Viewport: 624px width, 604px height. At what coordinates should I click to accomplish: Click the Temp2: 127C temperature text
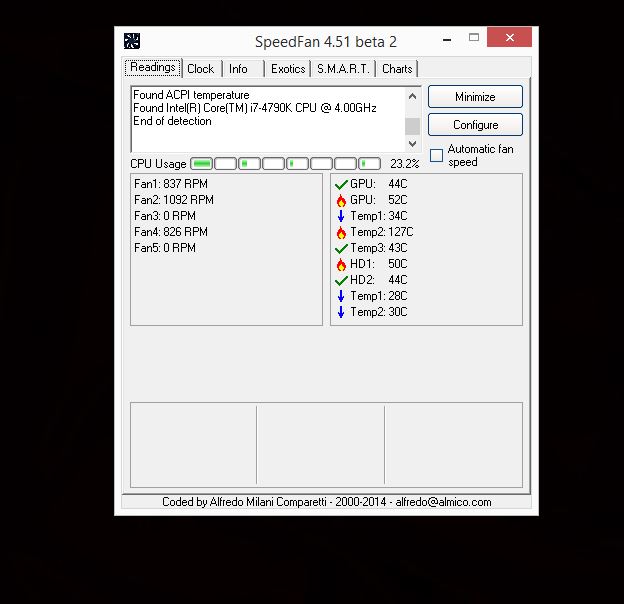382,232
